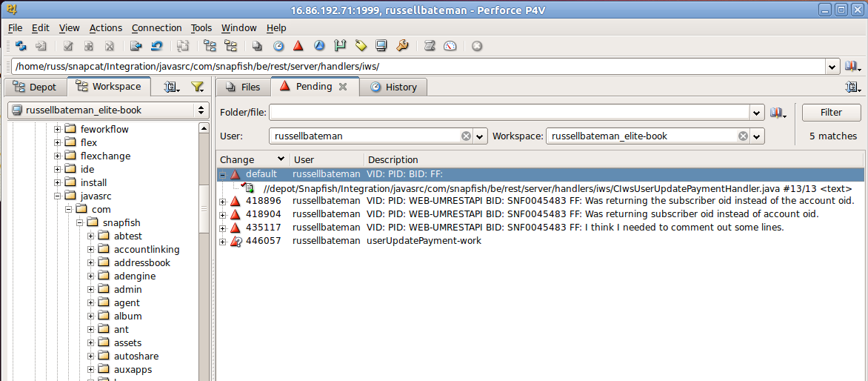Open the yellow funnel filter menu
Viewport: 868px width, 381px height.
click(197, 87)
